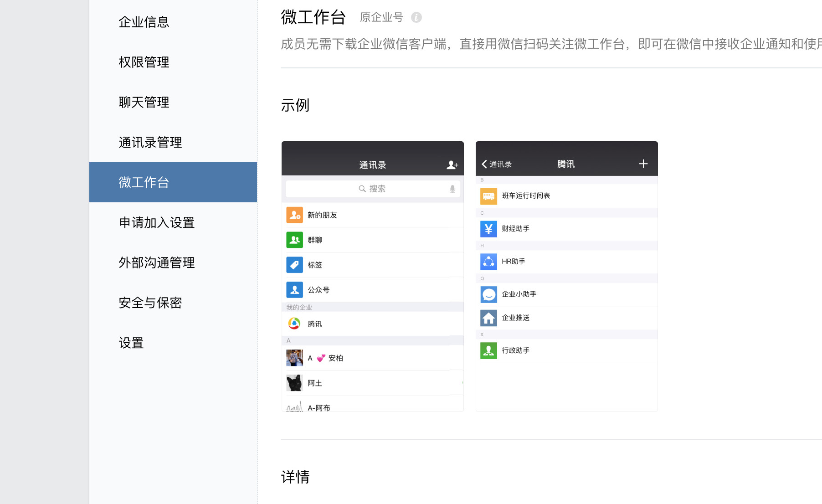Viewport: 822px width, 504px height.
Task: Click the skyline avatar of A-阿布
Action: coord(294,406)
